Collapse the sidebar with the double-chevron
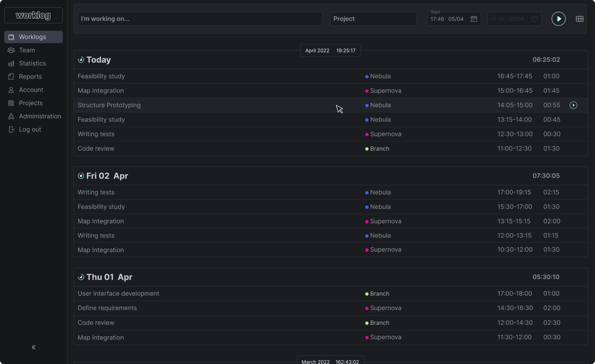The image size is (595, 364). click(x=33, y=347)
